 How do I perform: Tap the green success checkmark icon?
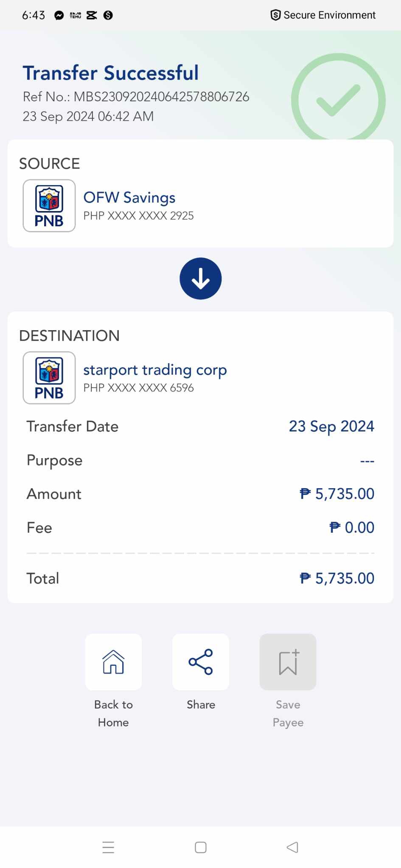pos(338,100)
